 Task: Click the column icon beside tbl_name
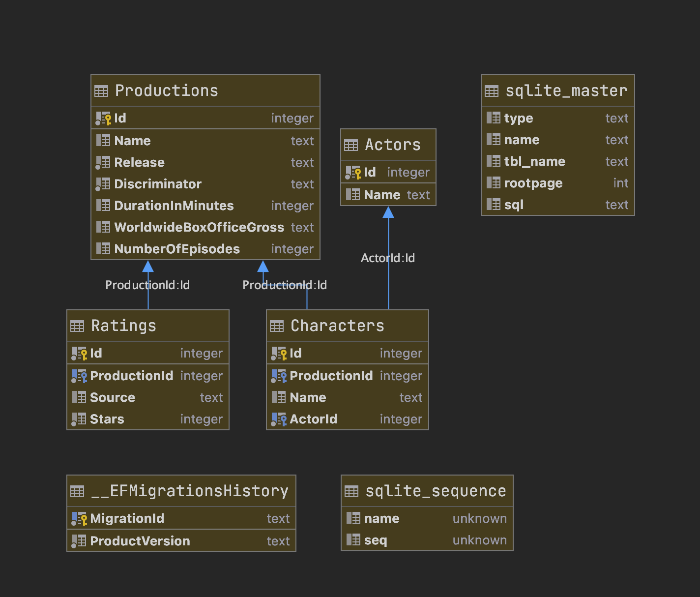[493, 161]
